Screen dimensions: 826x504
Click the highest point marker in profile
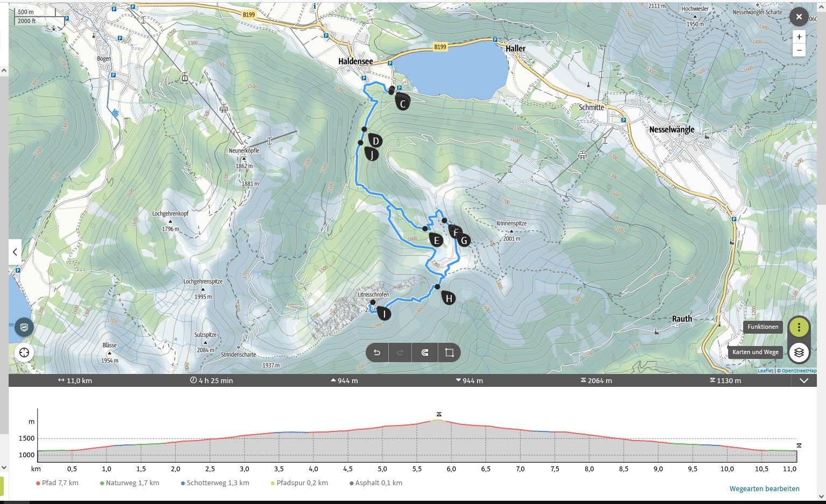coord(439,414)
